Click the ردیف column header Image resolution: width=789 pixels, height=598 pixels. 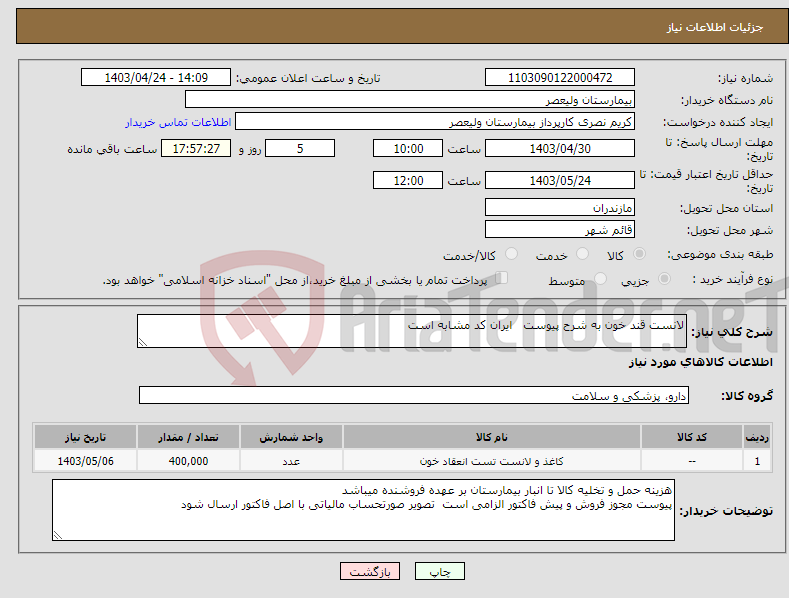757,437
